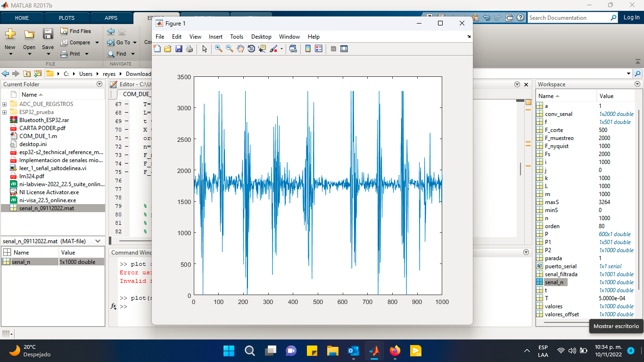Activate the Pan hand tool
This screenshot has width=644, height=362.
(240, 49)
